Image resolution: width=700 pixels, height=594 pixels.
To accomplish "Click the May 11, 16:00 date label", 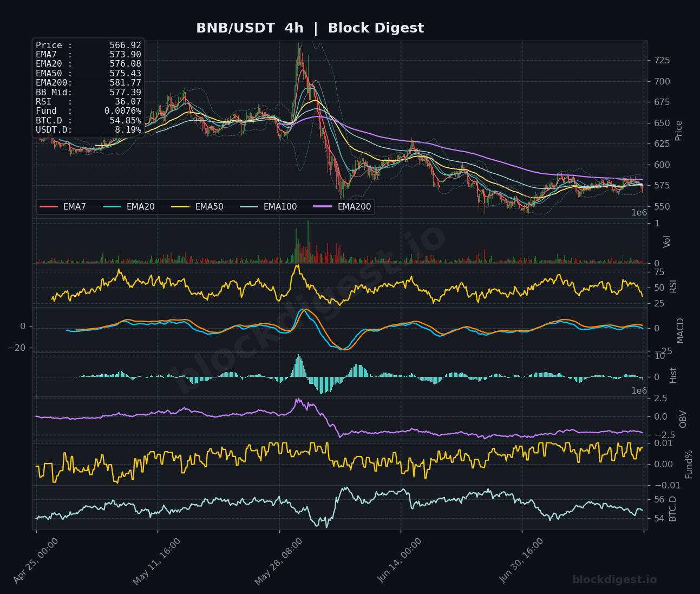I will point(157,561).
